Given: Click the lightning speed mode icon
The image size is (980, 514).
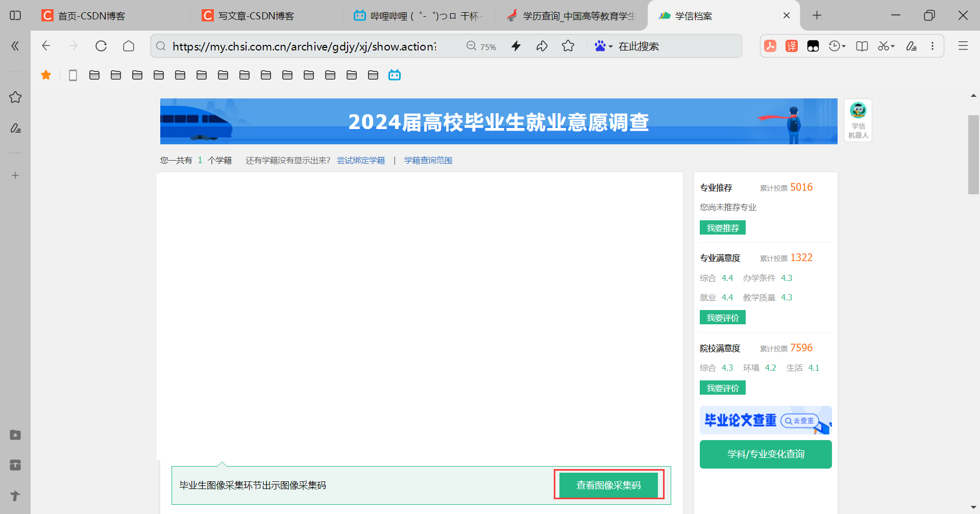Looking at the screenshot, I should pyautogui.click(x=516, y=46).
